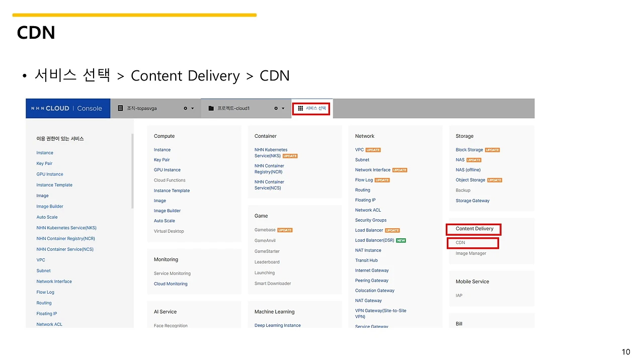This screenshot has height=362, width=644.
Task: Open NHN Container Registry(NCR) in Container section
Action: (269, 169)
